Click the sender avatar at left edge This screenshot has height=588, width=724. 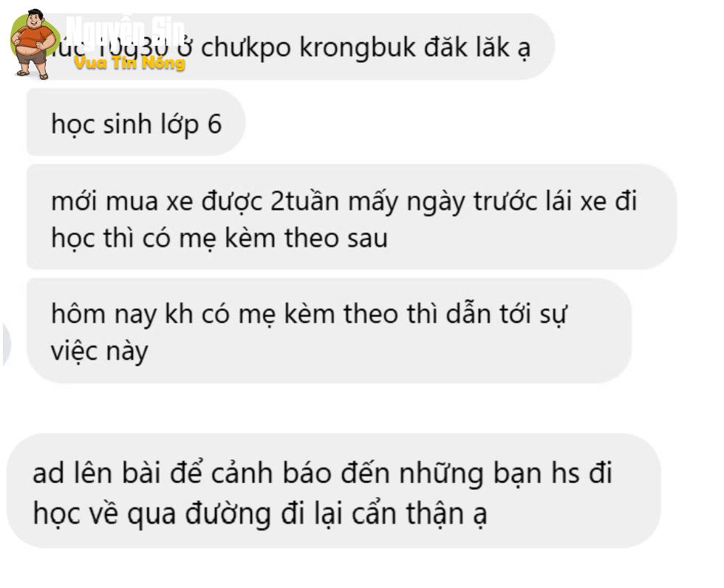point(6,343)
